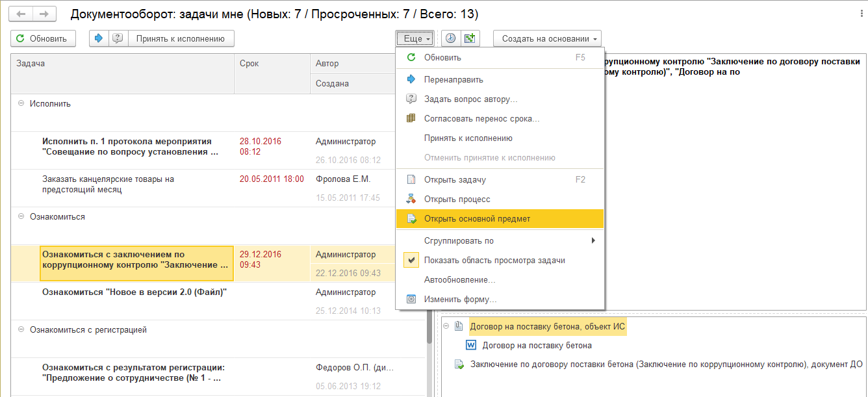
Task: Collapse the Исполнить task group
Action: click(21, 103)
